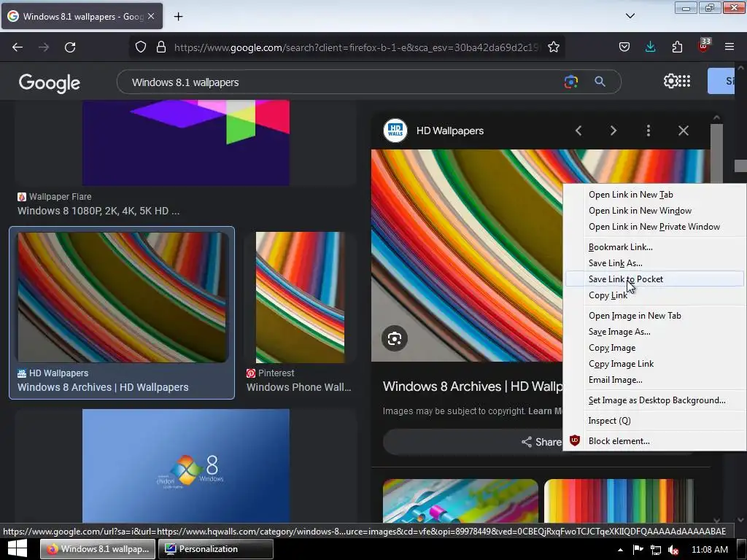Switch to Firefox Windows 8.1 wallpap taskbar button
The image size is (747, 560).
click(x=98, y=549)
